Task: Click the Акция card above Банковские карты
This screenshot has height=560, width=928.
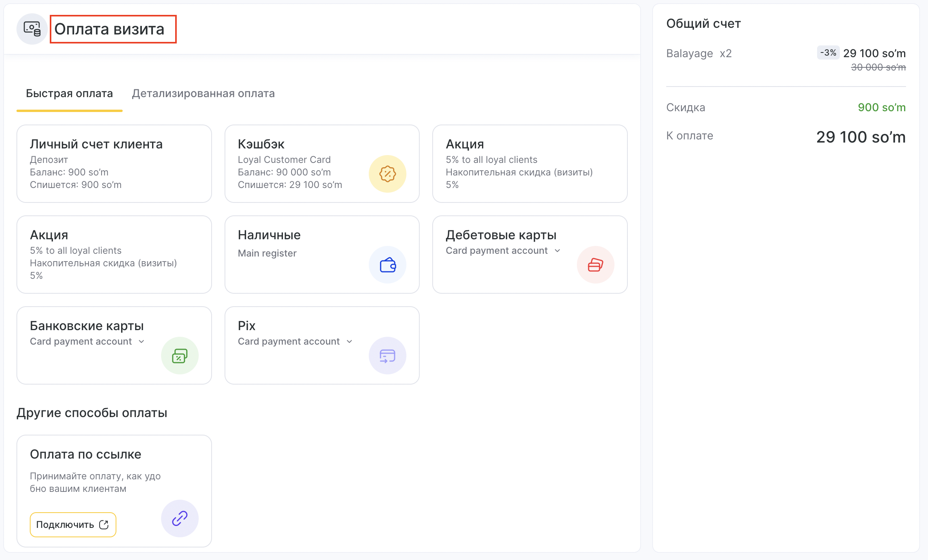Action: point(114,255)
